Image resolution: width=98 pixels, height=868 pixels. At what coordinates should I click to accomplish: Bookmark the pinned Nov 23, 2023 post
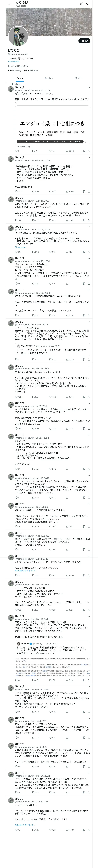click(84, 151)
